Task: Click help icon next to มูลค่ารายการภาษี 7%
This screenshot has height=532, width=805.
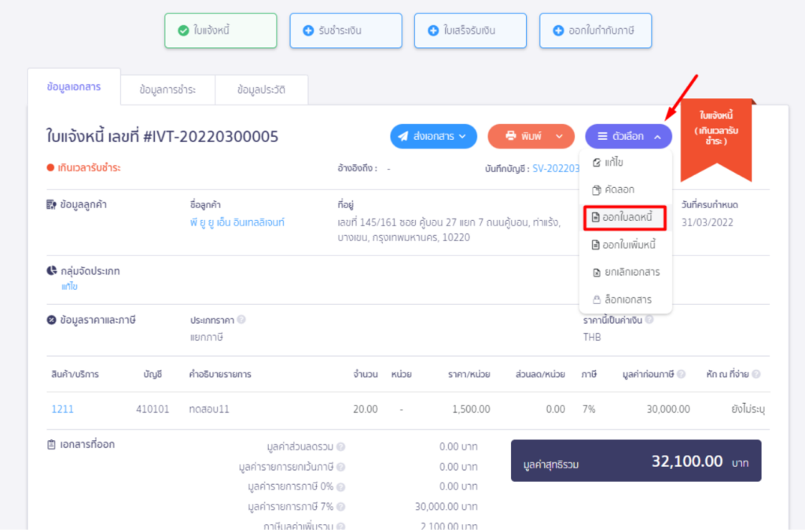Action: [341, 507]
